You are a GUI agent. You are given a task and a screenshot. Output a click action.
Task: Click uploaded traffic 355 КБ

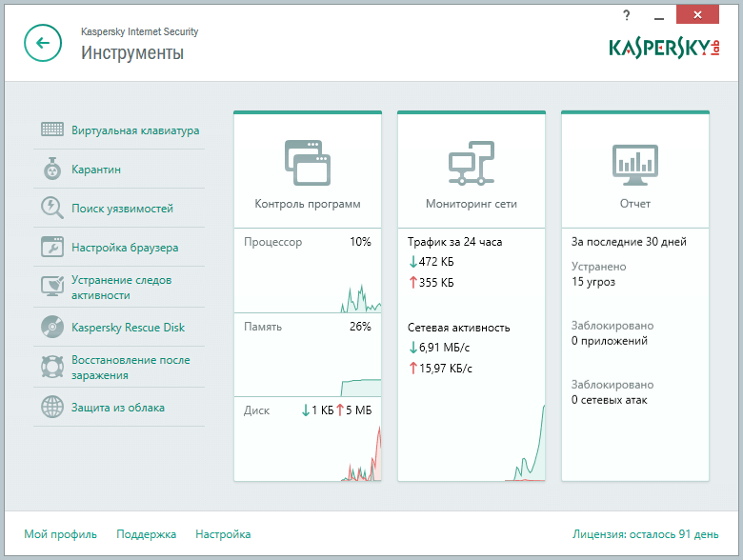pyautogui.click(x=432, y=282)
